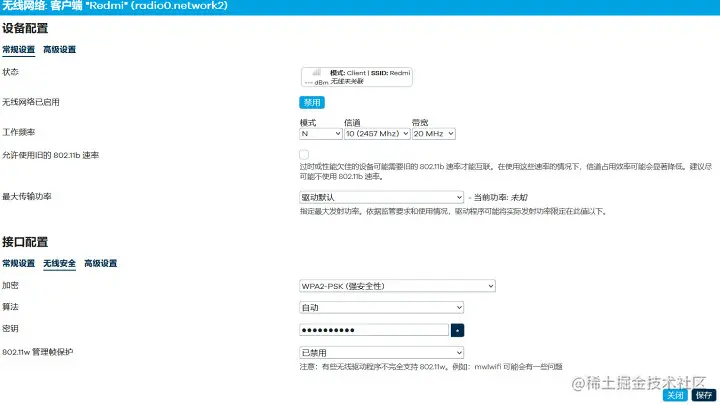Focus the 密钥 password field
Viewport: 720px width, 405px height.
[x=374, y=330]
